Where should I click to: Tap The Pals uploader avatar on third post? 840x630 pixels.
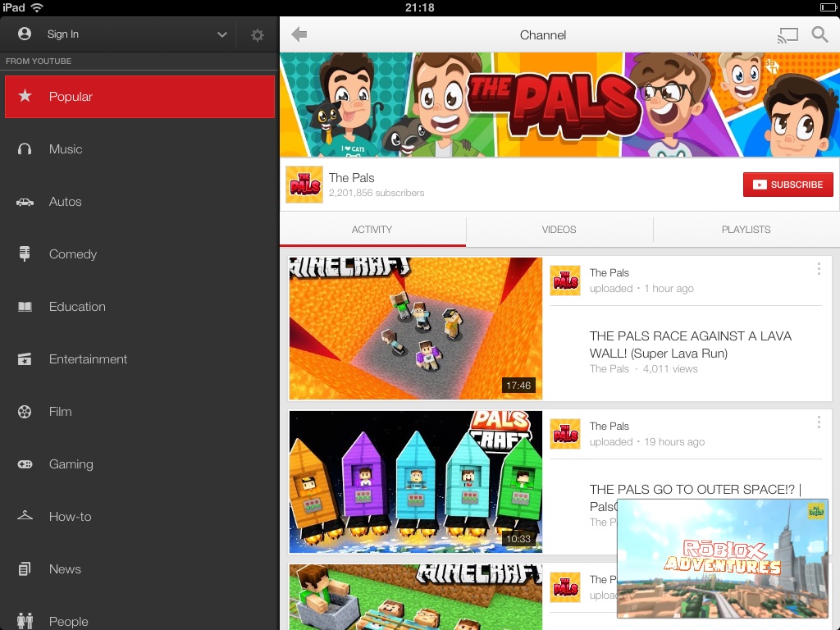point(565,587)
